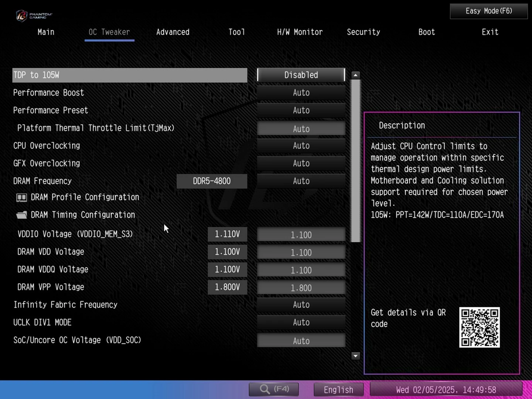Open the Performance Boost Auto dropdown
Screen dimensions: 532x399
(301, 93)
